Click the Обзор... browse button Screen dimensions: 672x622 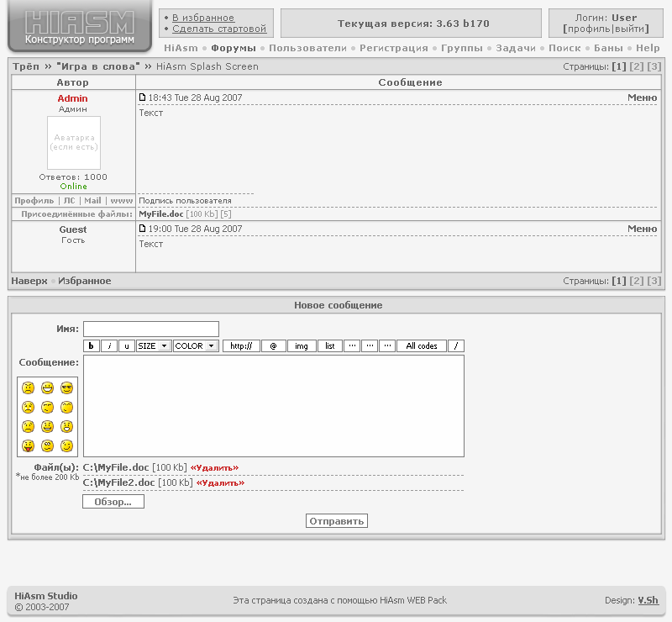point(113,502)
